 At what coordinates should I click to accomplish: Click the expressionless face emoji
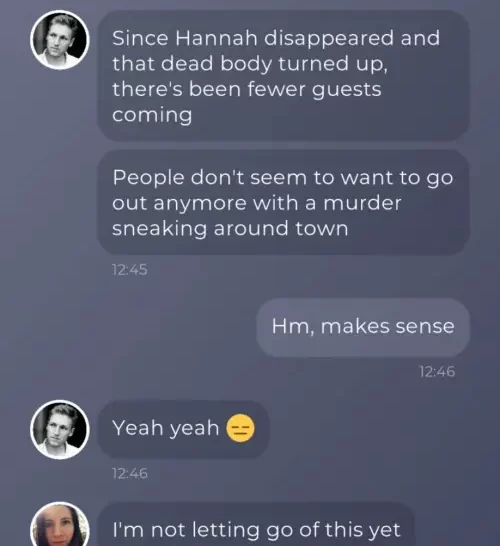coord(240,428)
